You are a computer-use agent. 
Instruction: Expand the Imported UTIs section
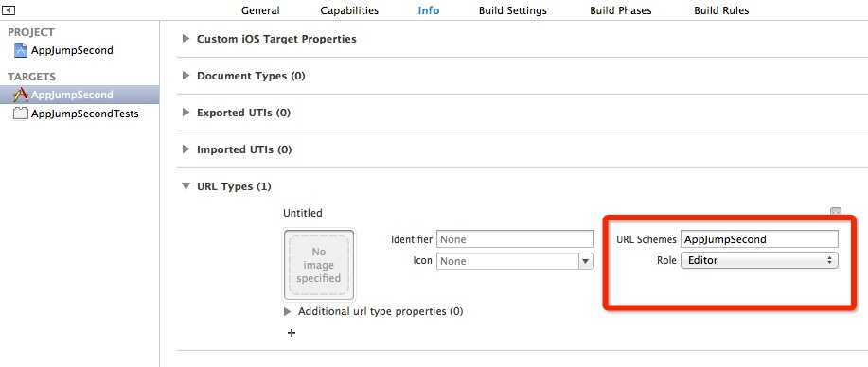coord(186,150)
